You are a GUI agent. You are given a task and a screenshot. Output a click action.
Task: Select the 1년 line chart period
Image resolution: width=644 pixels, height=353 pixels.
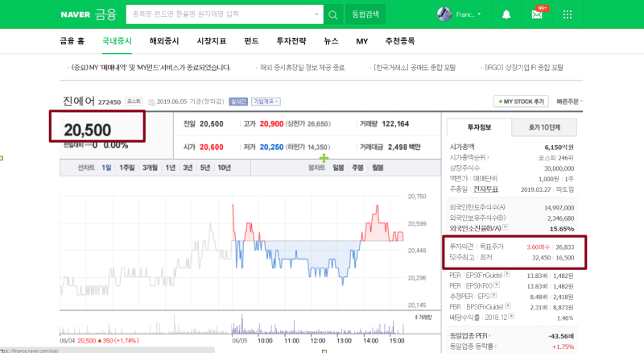coord(171,168)
